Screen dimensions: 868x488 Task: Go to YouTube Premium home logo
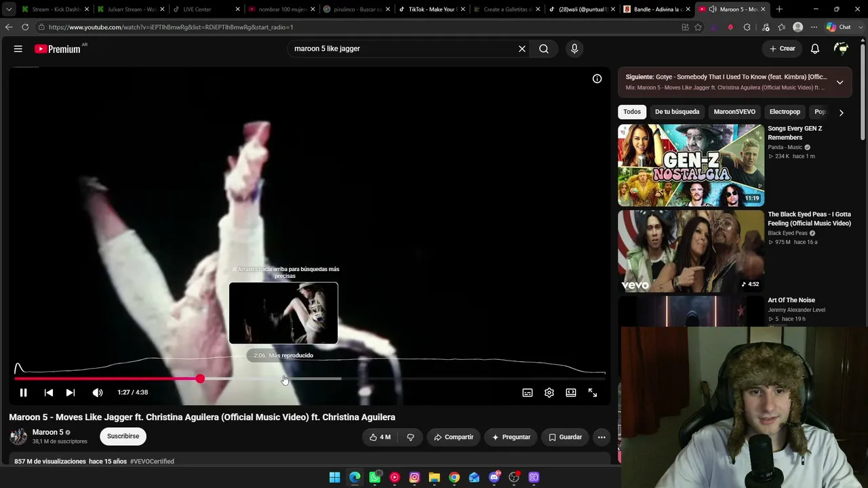click(58, 49)
